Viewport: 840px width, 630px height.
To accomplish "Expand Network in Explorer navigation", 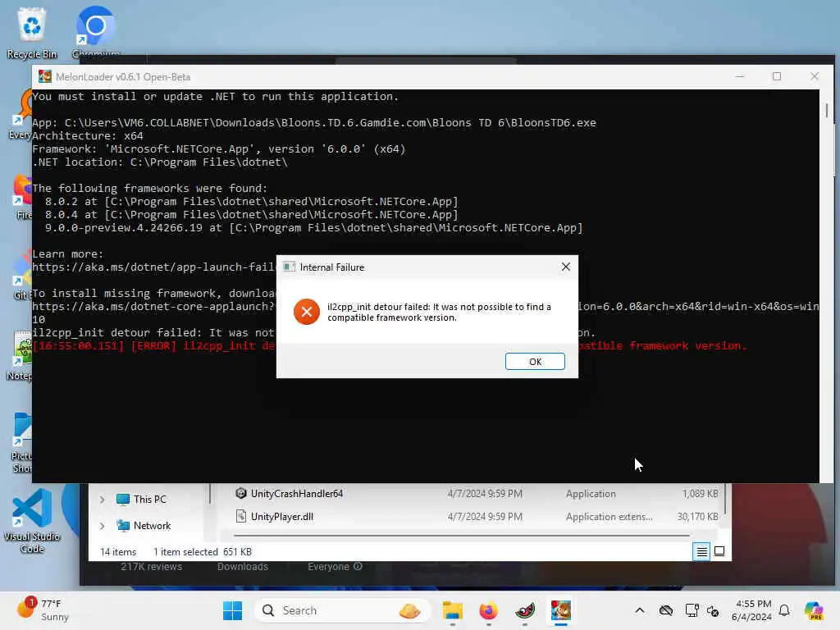I will 102,526.
